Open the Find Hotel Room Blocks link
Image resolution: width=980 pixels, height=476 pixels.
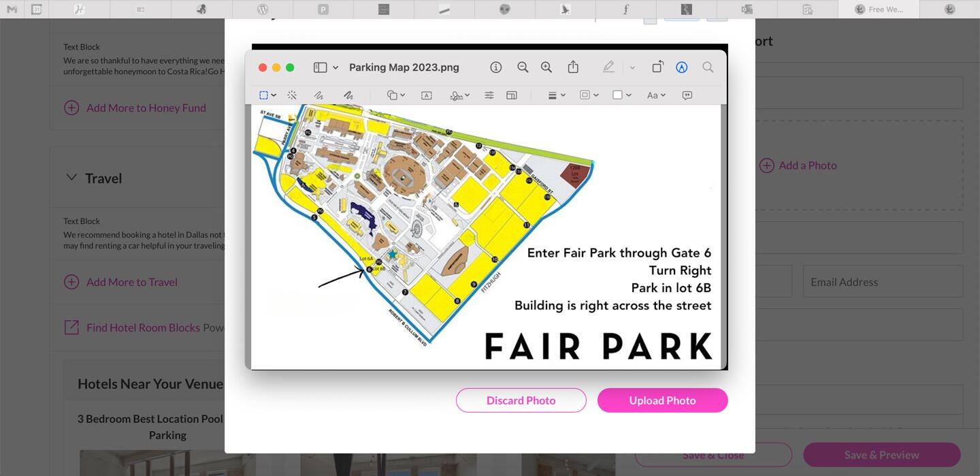point(143,328)
